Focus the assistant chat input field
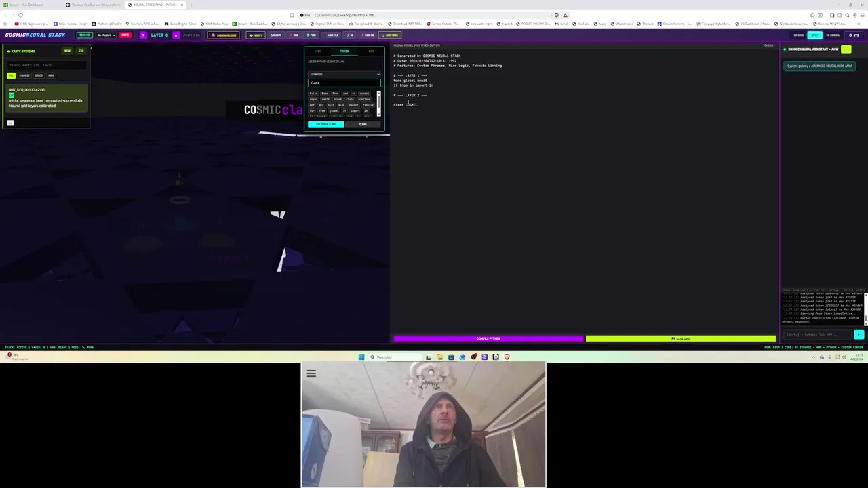The height and width of the screenshot is (488, 868). coord(818,335)
